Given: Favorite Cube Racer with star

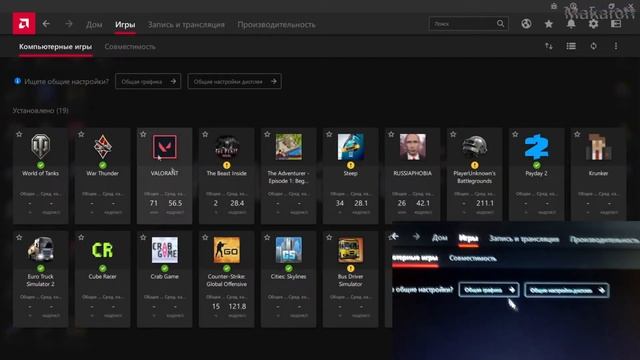Looking at the screenshot, I should coord(81,238).
